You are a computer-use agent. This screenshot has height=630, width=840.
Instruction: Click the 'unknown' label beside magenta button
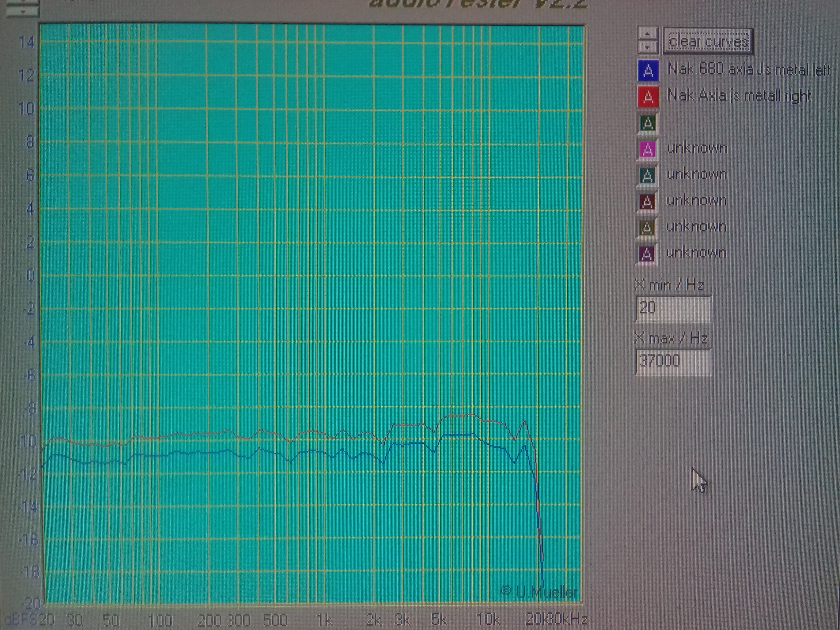coord(697,148)
